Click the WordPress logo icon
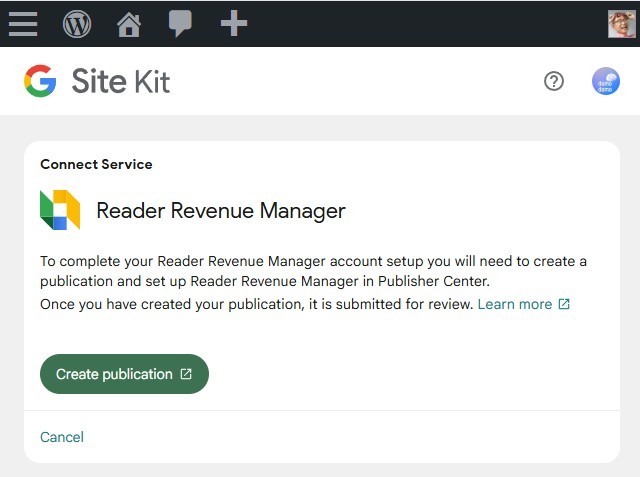Image resolution: width=640 pixels, height=477 pixels. (x=77, y=24)
